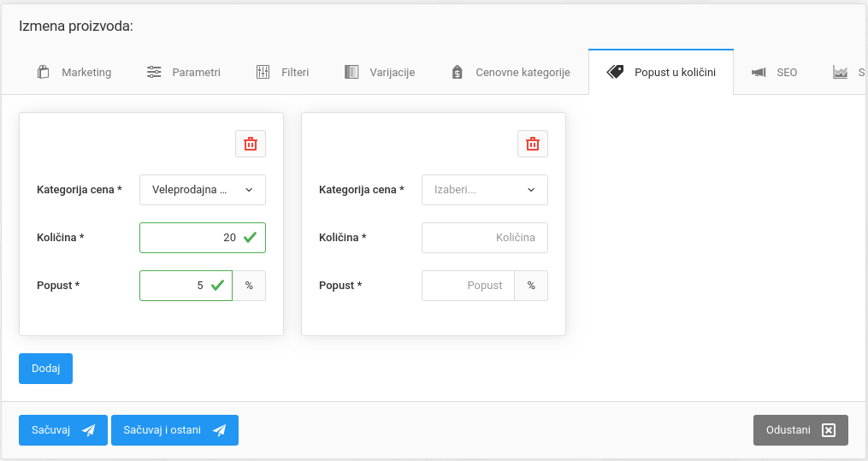Click the Sačuvaj button
Image resolution: width=868 pixels, height=461 pixels.
click(x=63, y=430)
